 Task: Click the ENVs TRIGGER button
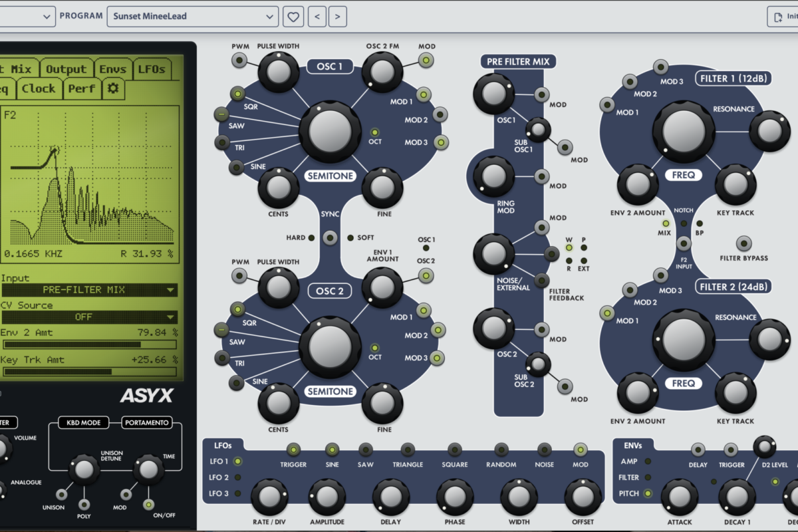click(x=731, y=450)
